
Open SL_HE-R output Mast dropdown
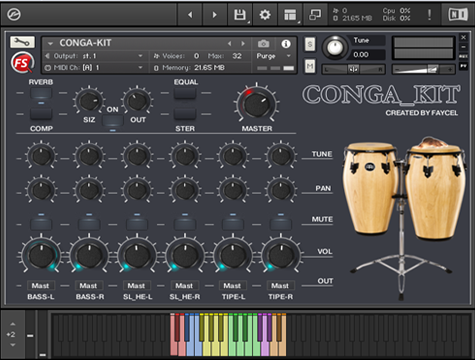pyautogui.click(x=184, y=286)
